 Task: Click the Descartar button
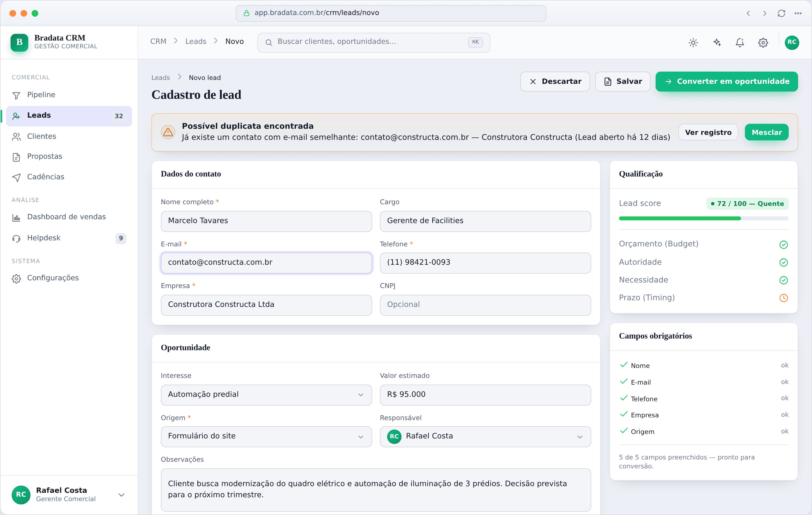click(555, 81)
